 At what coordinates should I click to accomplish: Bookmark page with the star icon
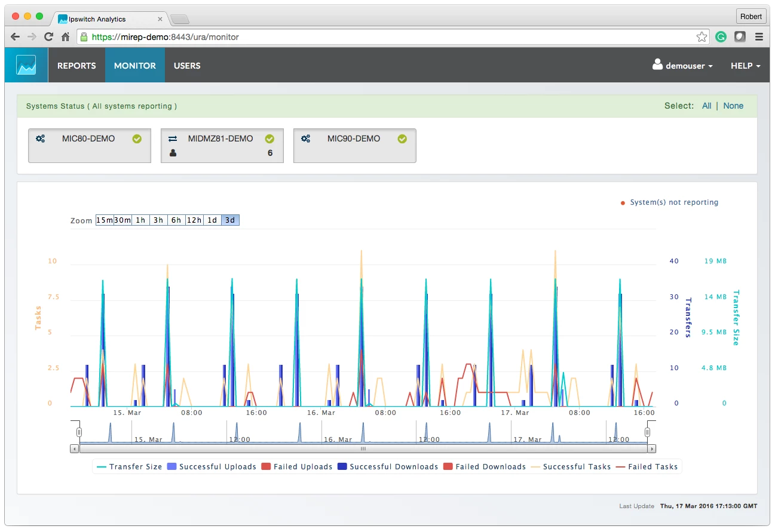point(702,37)
